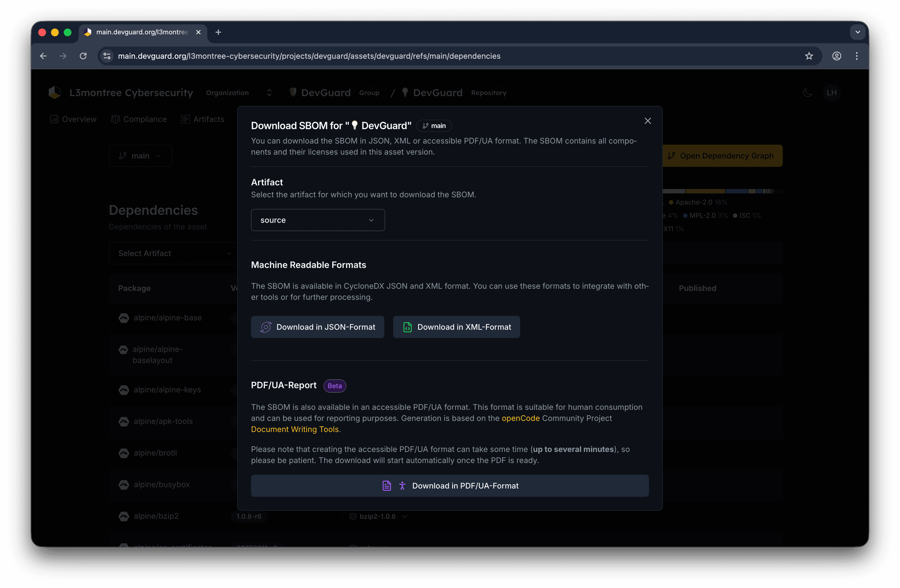Image resolution: width=900 pixels, height=588 pixels.
Task: Open the tab search dropdown arrow
Action: coord(858,32)
